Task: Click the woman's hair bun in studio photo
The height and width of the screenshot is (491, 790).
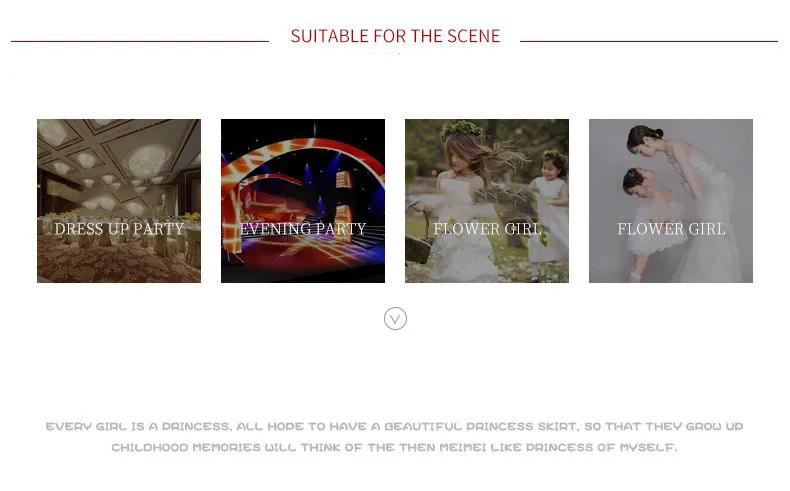Action: coord(657,133)
